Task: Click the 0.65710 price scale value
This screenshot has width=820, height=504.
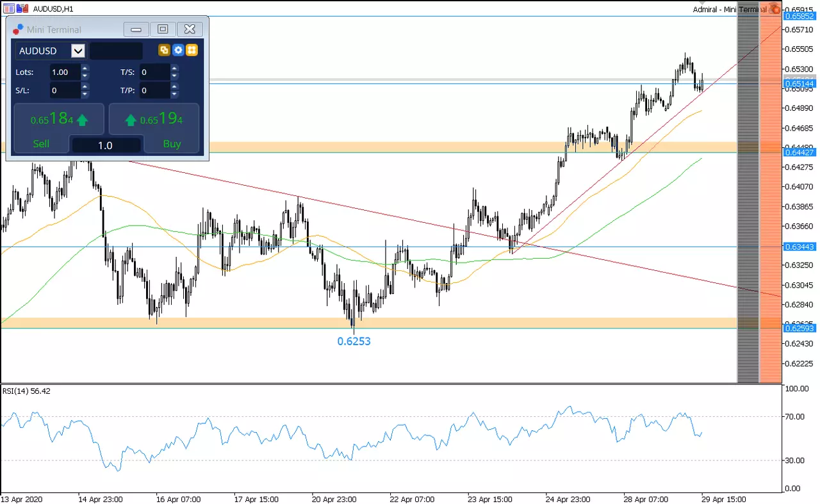Action: pos(799,30)
